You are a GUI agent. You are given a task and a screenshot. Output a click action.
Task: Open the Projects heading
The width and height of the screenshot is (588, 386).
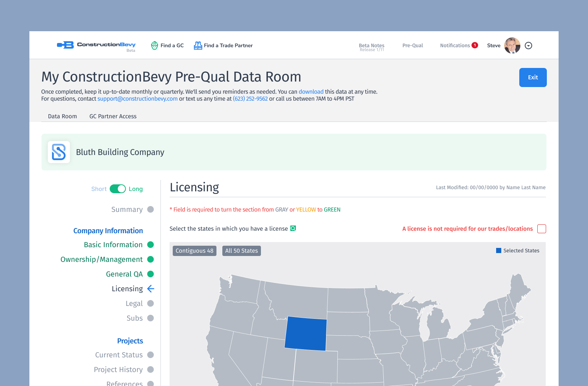click(x=130, y=341)
